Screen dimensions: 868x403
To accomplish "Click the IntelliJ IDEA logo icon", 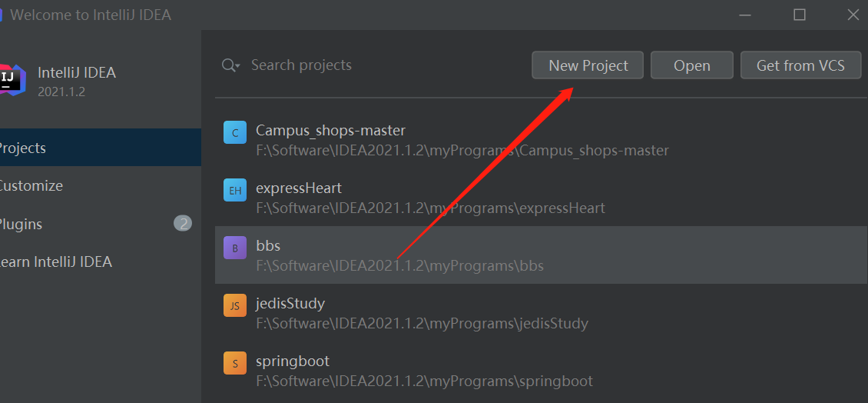I will pos(13,79).
